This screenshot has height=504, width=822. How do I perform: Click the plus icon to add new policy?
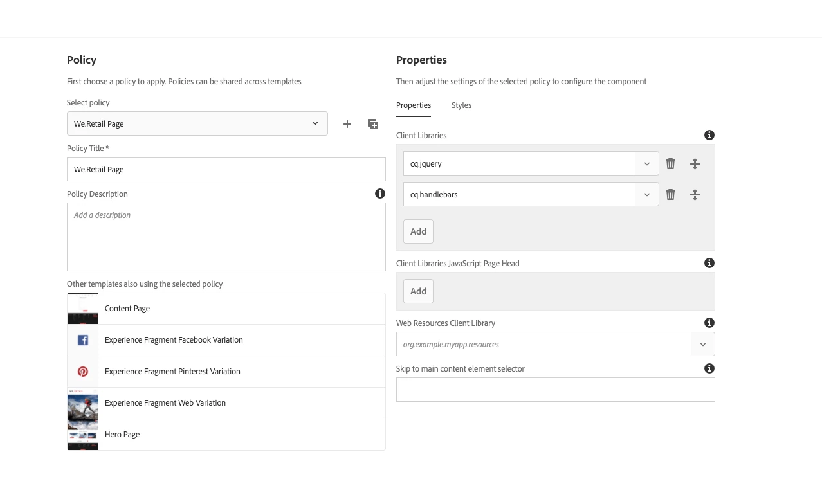tap(347, 124)
